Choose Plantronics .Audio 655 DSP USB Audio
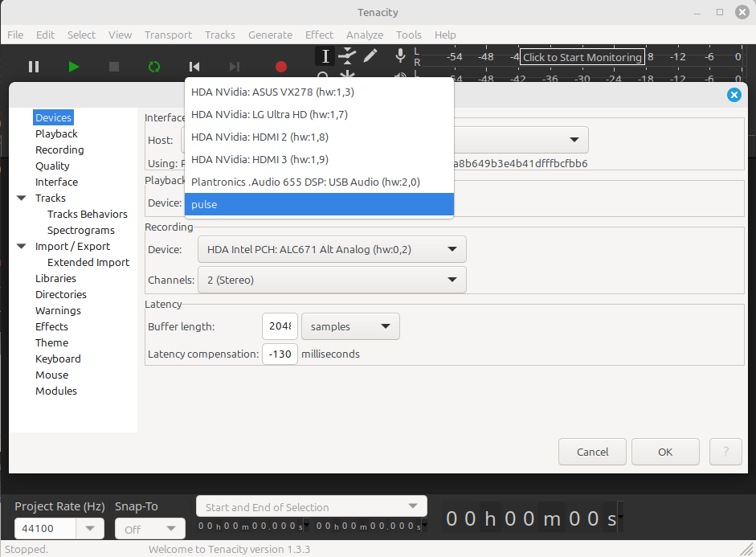Viewport: 756px width, 557px height. coord(319,182)
